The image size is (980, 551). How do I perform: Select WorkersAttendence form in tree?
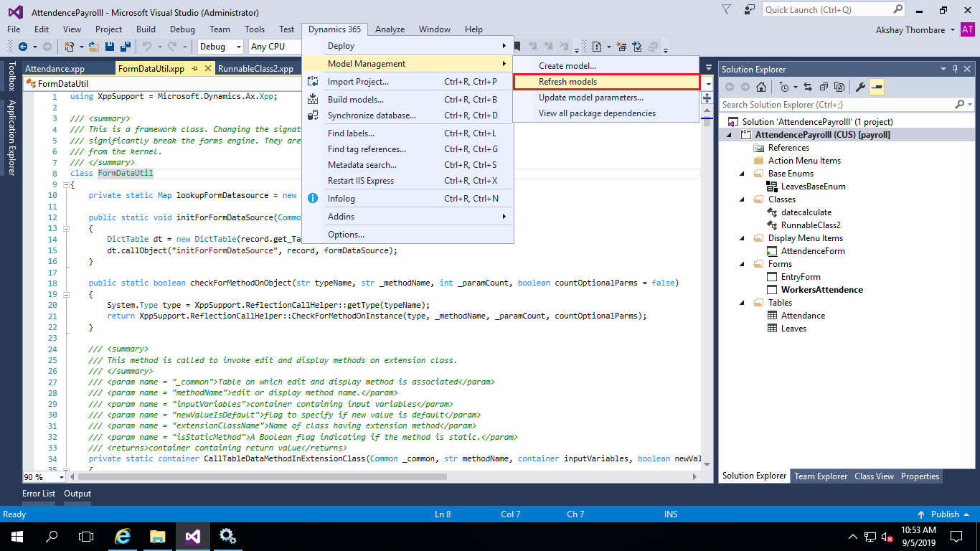pyautogui.click(x=821, y=290)
